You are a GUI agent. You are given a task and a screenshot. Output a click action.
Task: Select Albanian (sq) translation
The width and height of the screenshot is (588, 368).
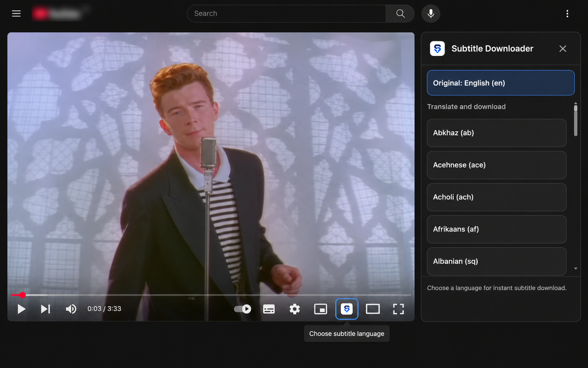(x=497, y=262)
